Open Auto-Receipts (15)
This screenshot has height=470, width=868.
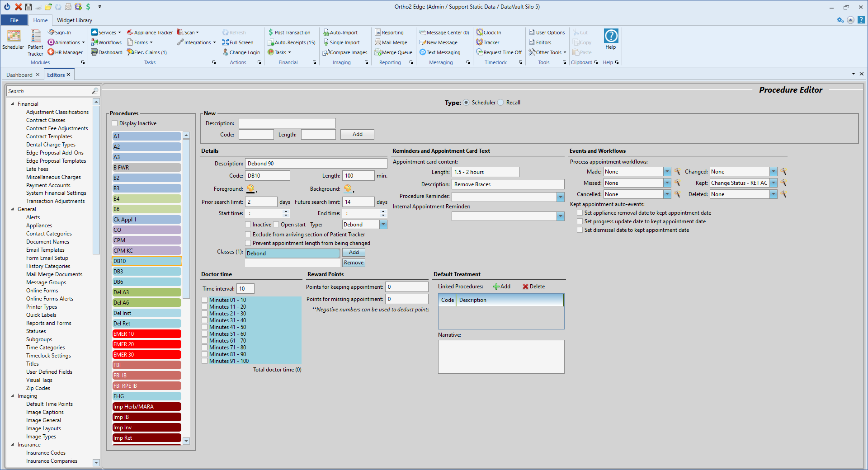pos(291,42)
